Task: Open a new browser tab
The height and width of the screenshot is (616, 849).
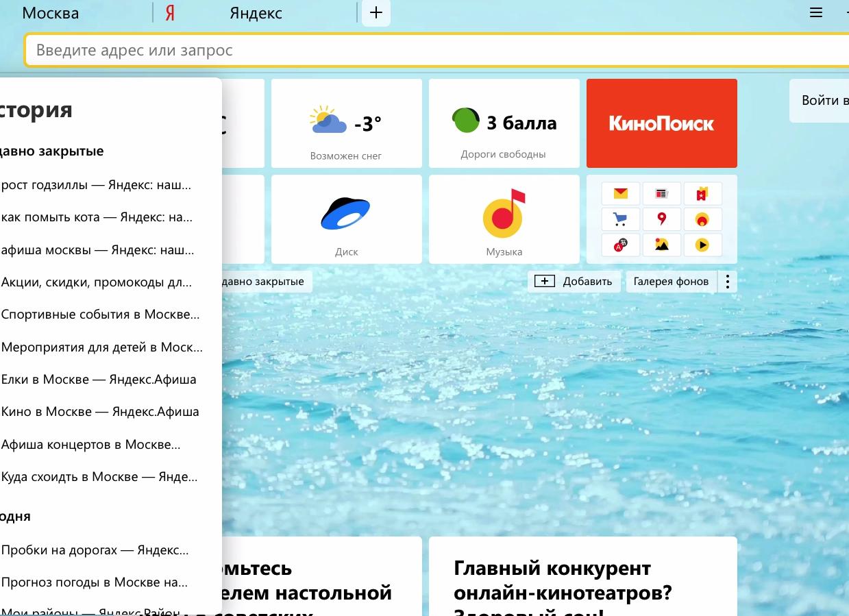Action: click(376, 12)
